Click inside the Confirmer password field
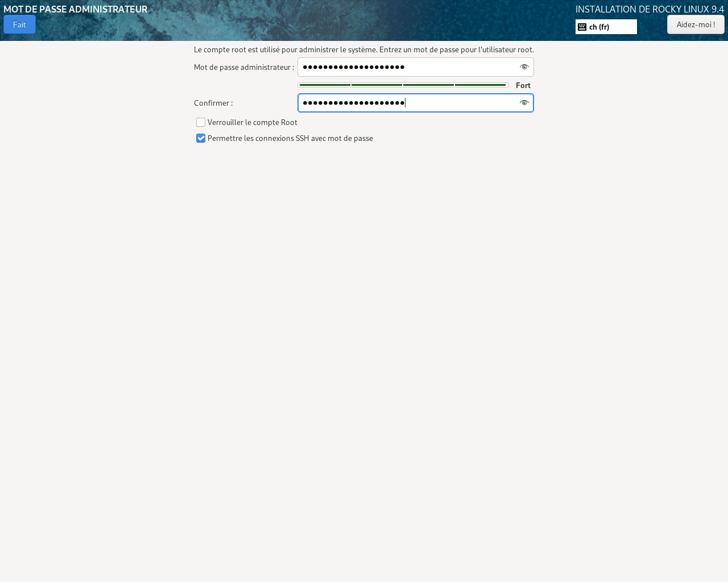 (398, 103)
